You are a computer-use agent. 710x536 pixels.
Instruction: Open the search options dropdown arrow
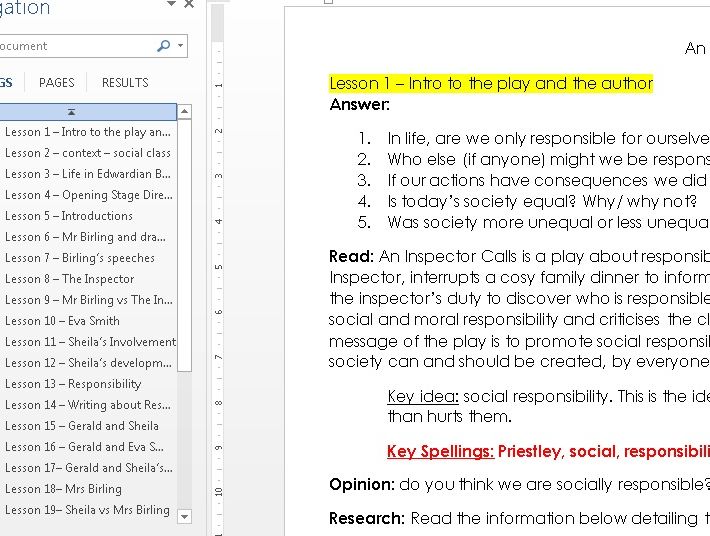pos(181,46)
